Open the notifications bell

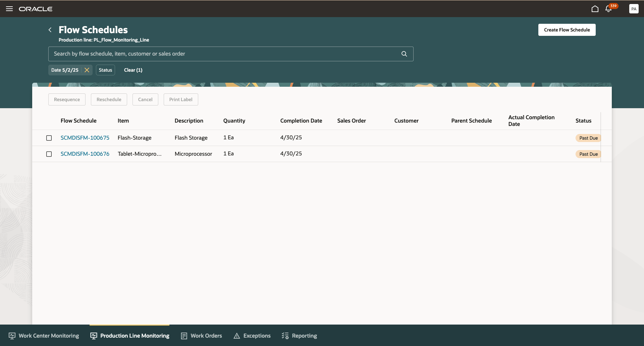point(608,9)
